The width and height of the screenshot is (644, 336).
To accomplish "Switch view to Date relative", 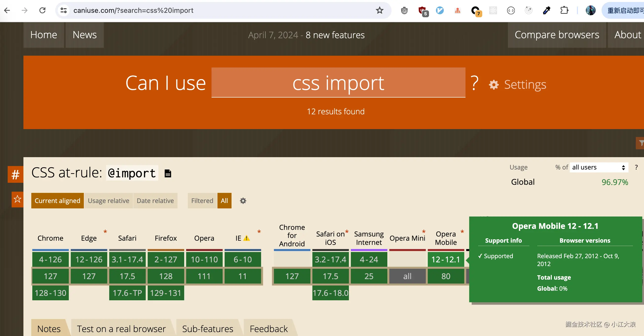I will click(155, 201).
